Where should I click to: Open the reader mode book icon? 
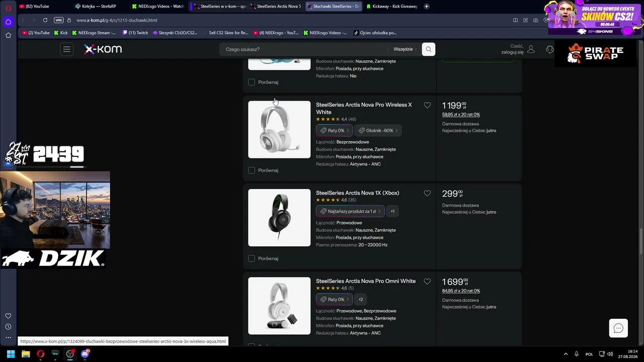click(x=515, y=20)
